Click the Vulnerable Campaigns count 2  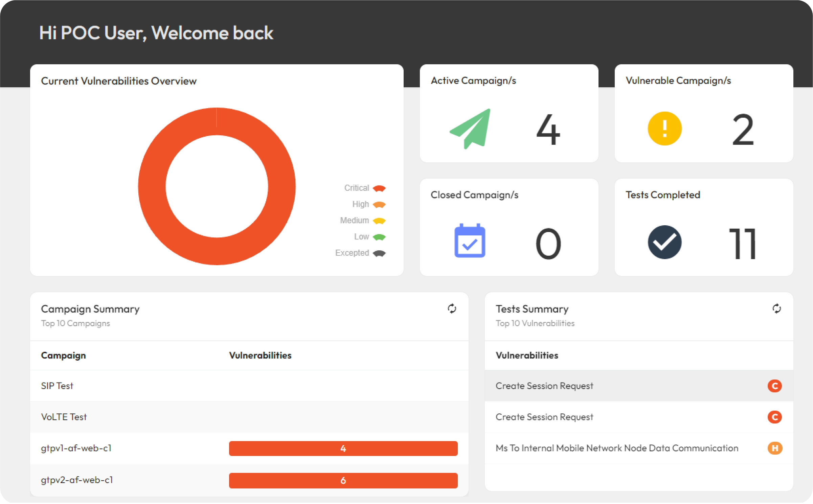pyautogui.click(x=743, y=130)
